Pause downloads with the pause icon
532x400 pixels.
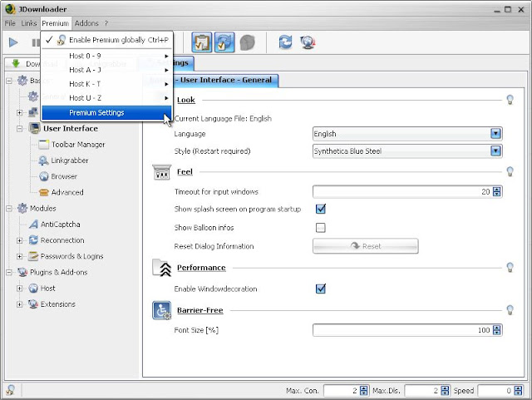coord(35,42)
